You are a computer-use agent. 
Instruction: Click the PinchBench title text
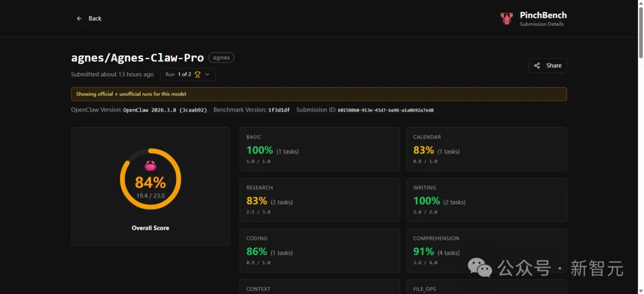coord(543,15)
